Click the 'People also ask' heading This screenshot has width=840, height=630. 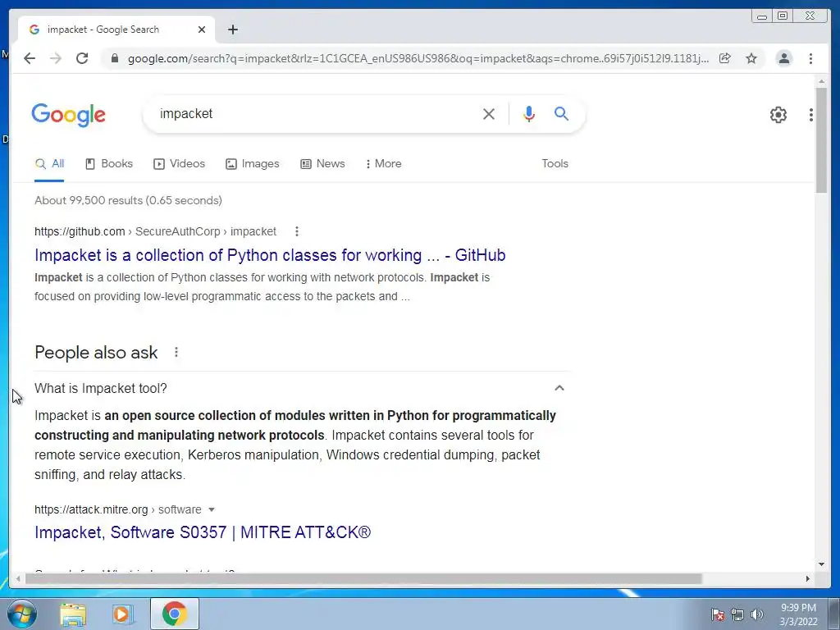(x=96, y=353)
